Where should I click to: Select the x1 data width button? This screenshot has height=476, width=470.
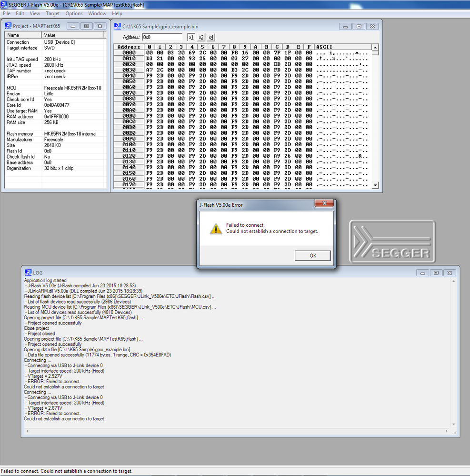[x=191, y=37]
